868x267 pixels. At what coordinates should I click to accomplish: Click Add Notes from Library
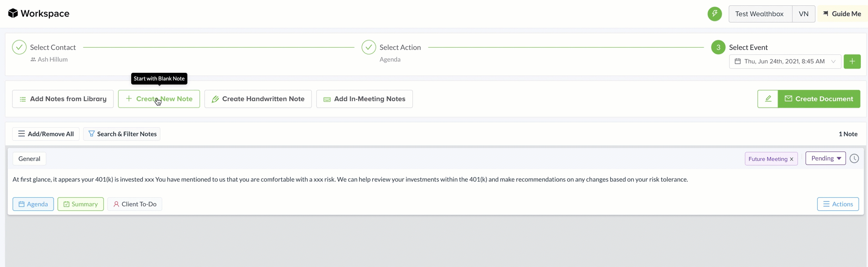[x=63, y=99]
